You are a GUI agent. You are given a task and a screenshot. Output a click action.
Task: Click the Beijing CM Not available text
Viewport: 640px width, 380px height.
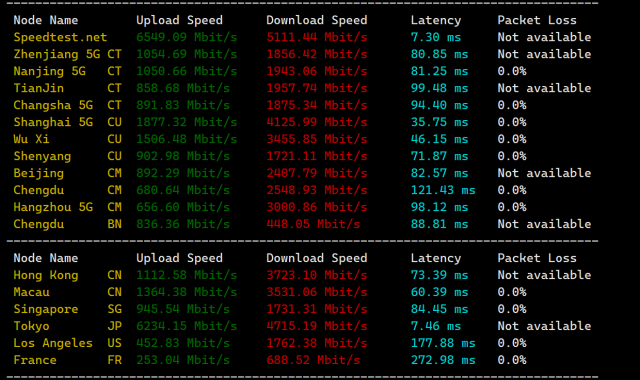[x=544, y=173]
